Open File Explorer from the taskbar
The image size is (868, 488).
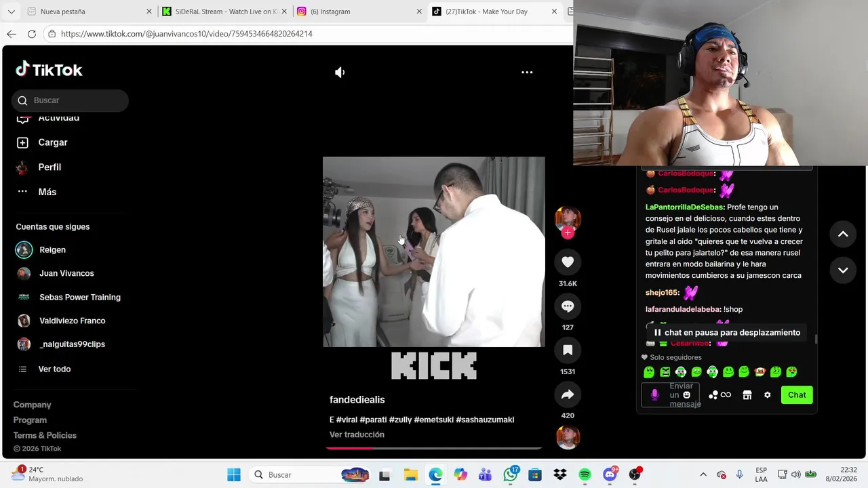(x=410, y=474)
